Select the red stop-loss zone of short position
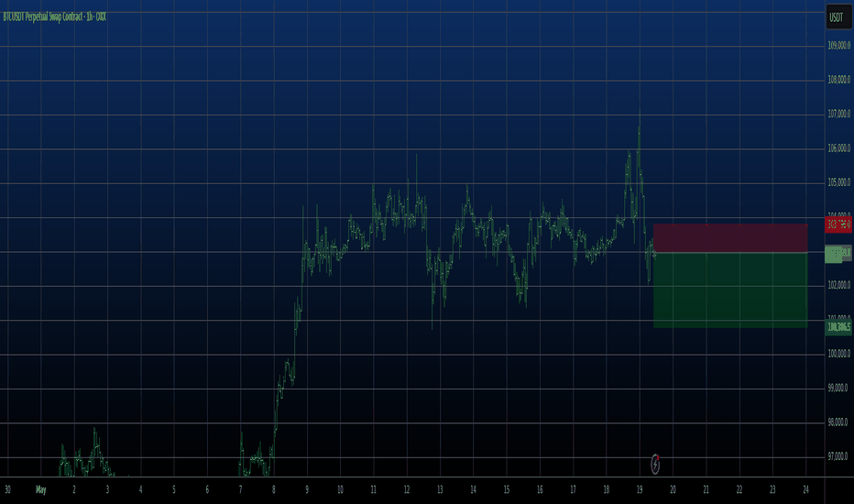Viewport: 854px width, 504px height. tap(730, 238)
